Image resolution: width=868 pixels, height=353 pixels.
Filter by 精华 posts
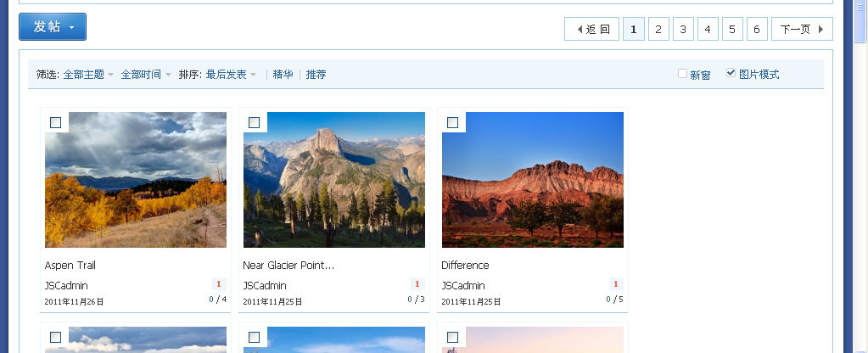point(283,74)
